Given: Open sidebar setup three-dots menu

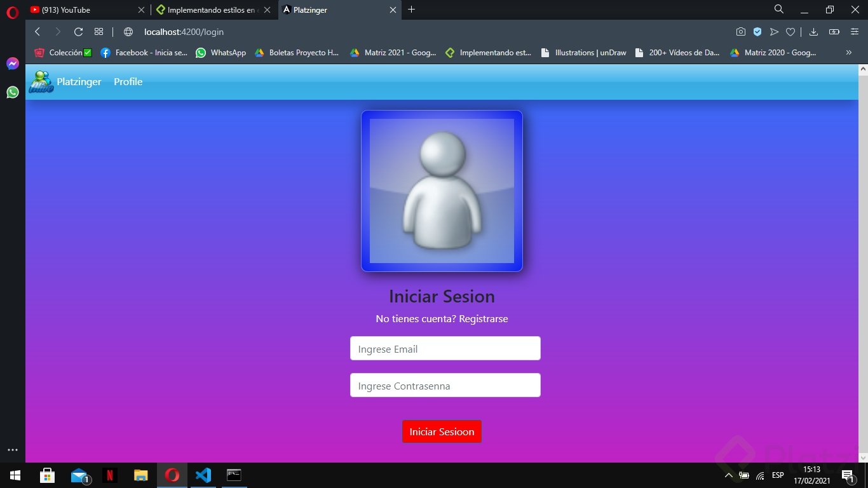Looking at the screenshot, I should click(13, 450).
